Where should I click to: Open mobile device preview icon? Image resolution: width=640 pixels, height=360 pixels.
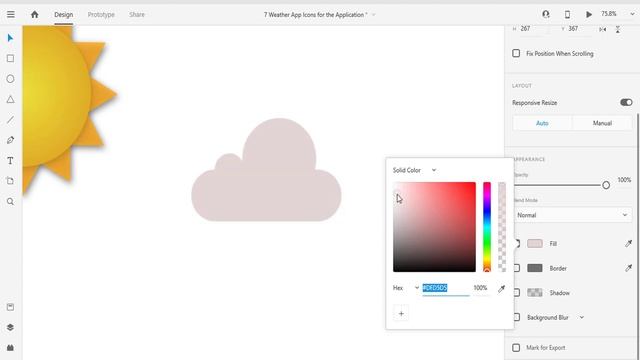pyautogui.click(x=567, y=14)
